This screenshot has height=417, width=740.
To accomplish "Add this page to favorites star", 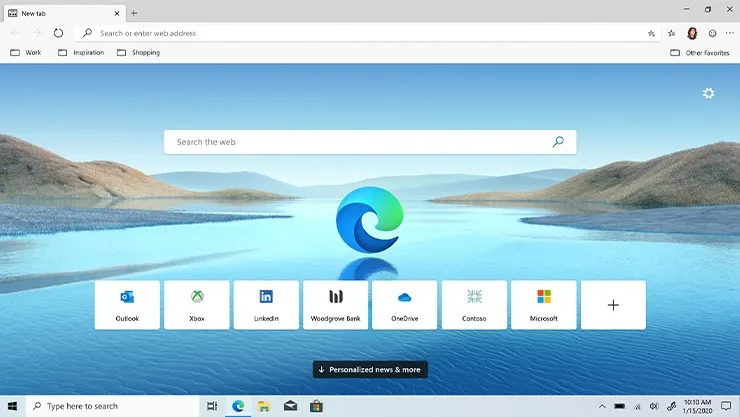I will coord(651,33).
